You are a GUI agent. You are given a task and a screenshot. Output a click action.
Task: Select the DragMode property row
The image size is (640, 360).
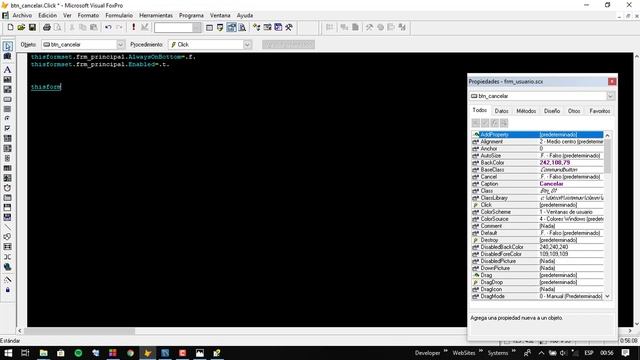[x=538, y=296]
